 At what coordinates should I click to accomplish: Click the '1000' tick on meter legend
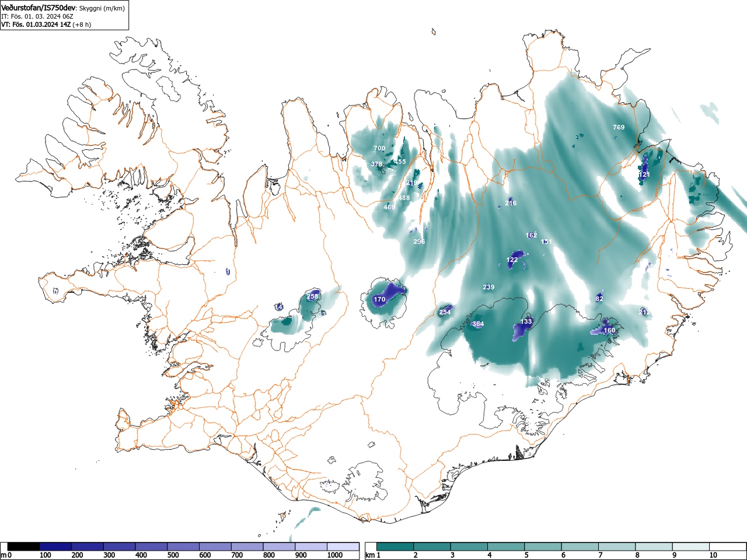tap(335, 555)
